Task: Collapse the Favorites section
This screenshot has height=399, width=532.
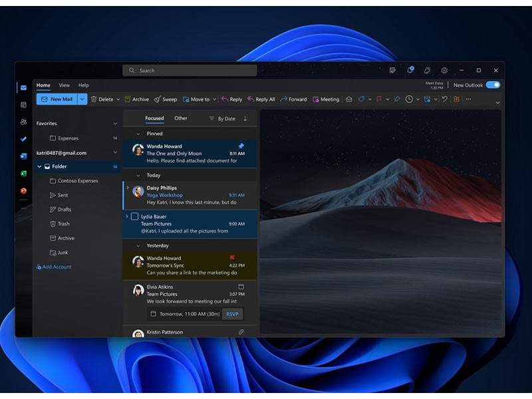Action: (115, 124)
